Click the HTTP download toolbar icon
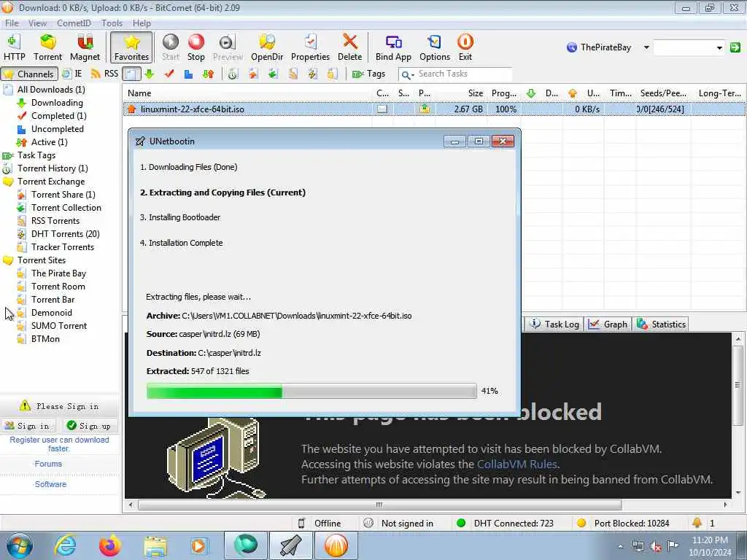The width and height of the screenshot is (747, 560). click(14, 47)
